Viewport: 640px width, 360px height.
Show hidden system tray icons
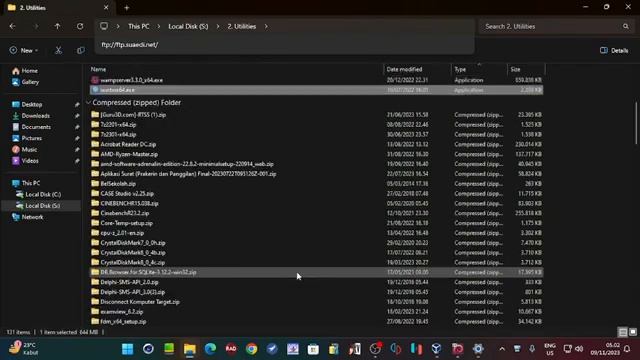coord(502,349)
